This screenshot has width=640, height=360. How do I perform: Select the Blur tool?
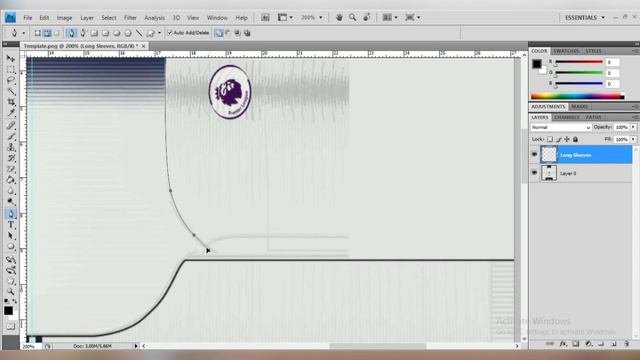(x=11, y=191)
